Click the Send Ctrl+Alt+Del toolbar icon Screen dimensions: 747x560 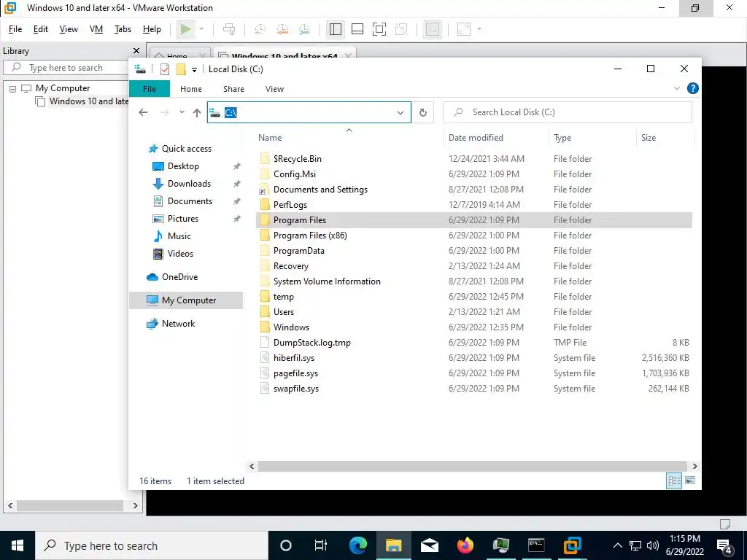pos(229,29)
